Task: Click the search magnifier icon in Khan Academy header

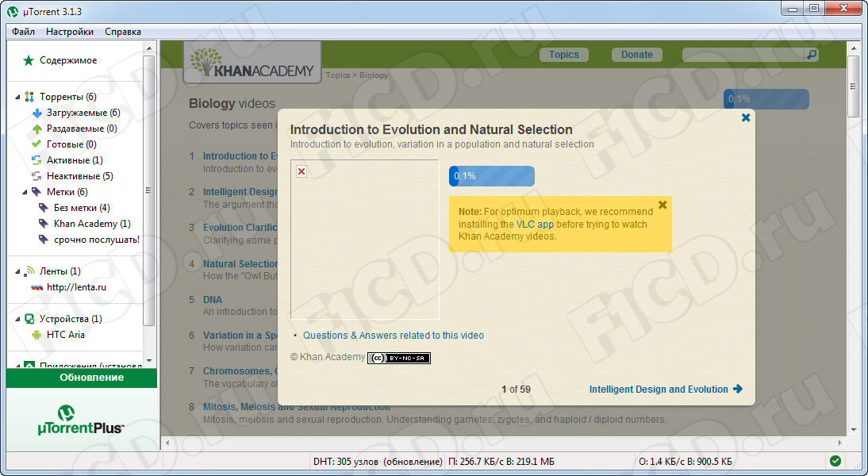Action: tap(812, 54)
